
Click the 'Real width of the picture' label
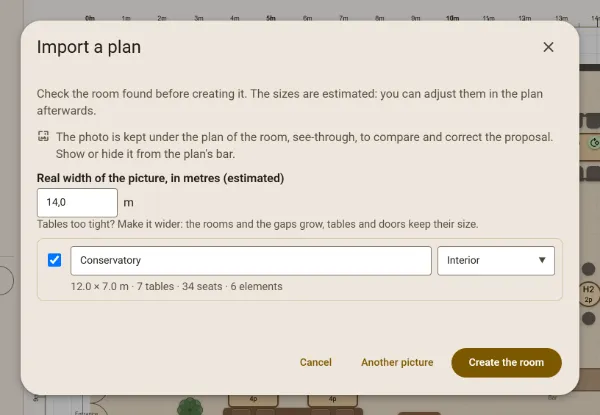(160, 178)
